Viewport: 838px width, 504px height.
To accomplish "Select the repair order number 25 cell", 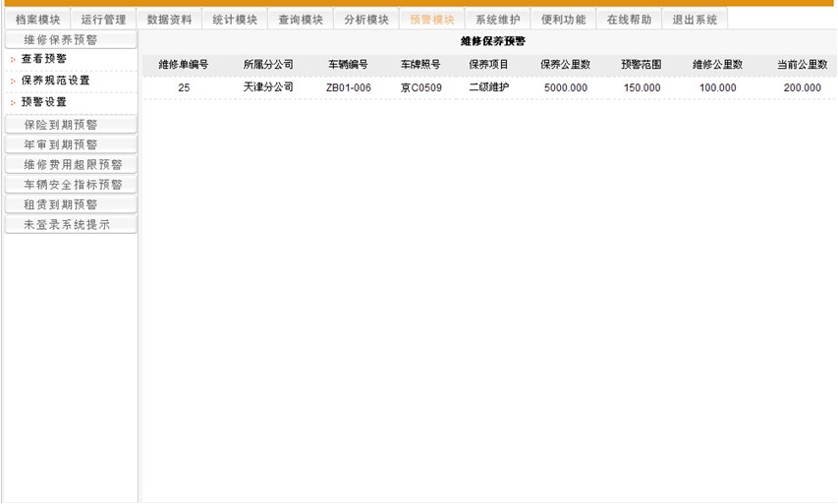I will (x=184, y=87).
